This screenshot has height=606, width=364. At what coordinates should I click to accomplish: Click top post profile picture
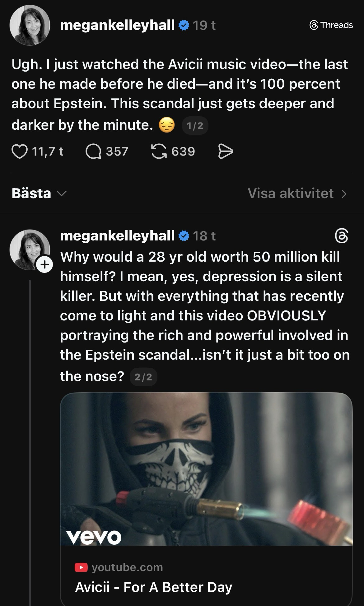(x=30, y=25)
